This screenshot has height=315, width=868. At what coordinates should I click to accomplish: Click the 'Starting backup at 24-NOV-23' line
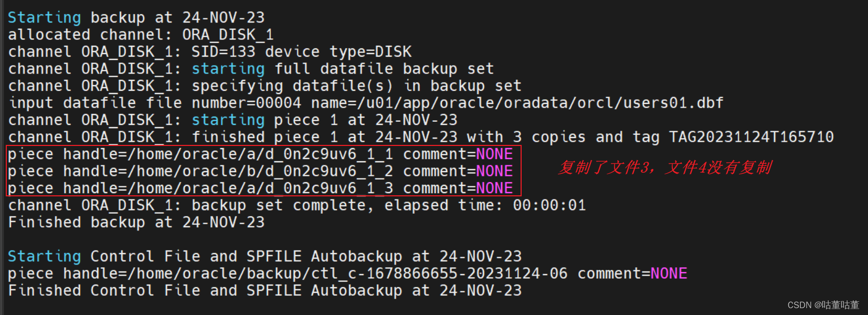click(136, 18)
